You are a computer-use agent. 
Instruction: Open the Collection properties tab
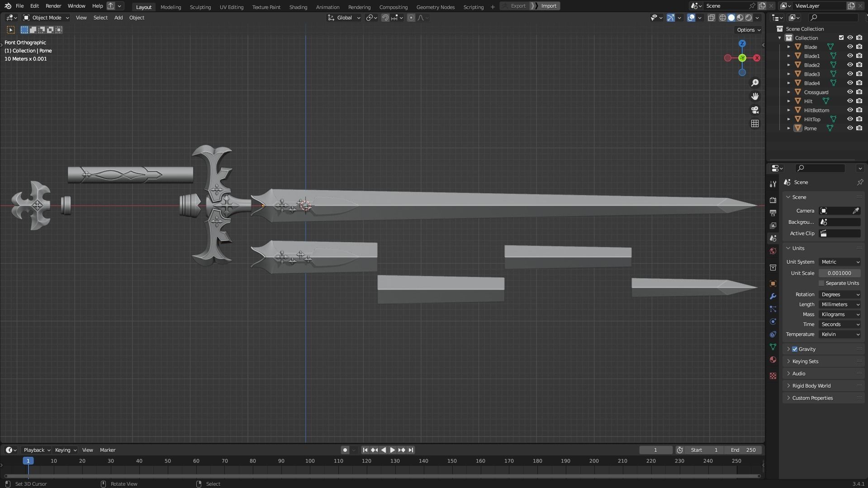pyautogui.click(x=773, y=267)
